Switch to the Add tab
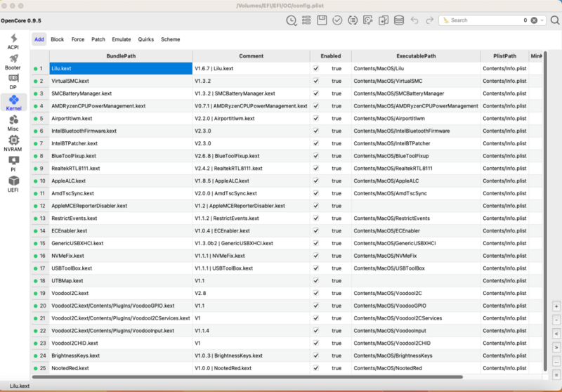562x392 pixels. click(x=39, y=39)
